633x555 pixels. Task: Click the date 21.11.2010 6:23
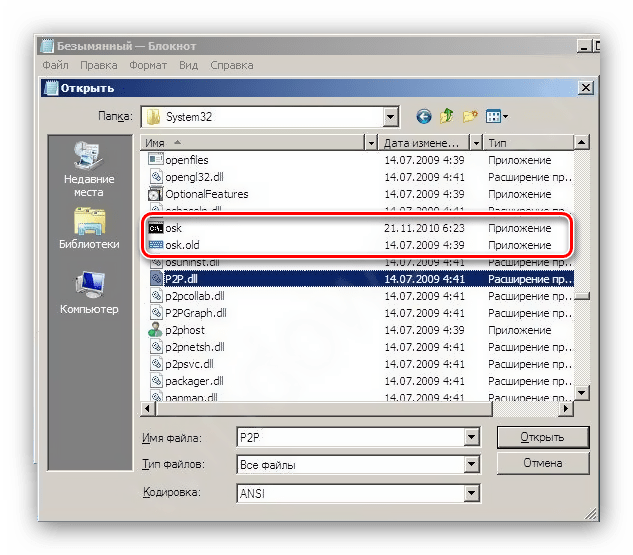(424, 228)
